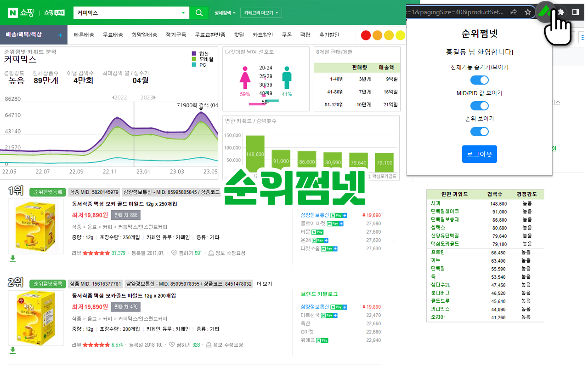This screenshot has height=368, width=588.
Task: Open the second-ranked product thumbnail image
Action: coord(35,318)
